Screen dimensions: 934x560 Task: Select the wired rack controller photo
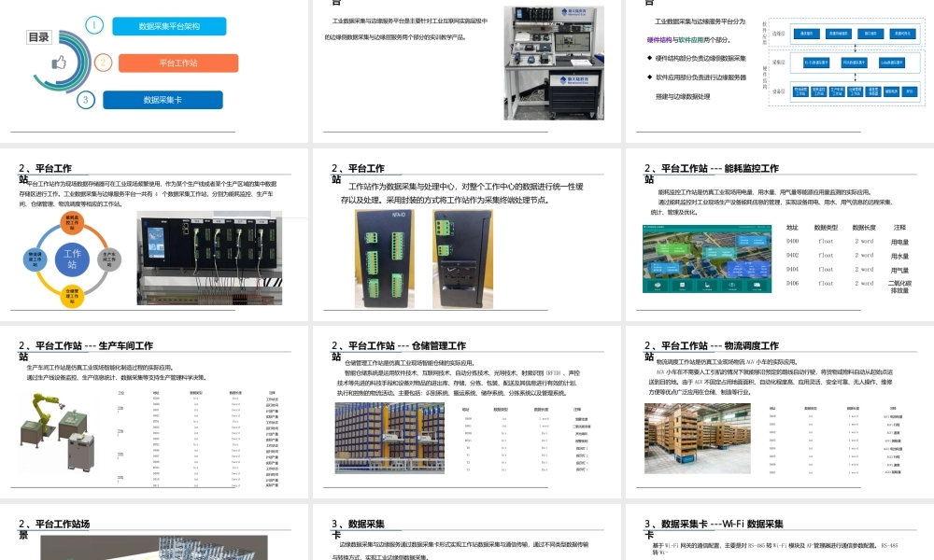click(209, 259)
